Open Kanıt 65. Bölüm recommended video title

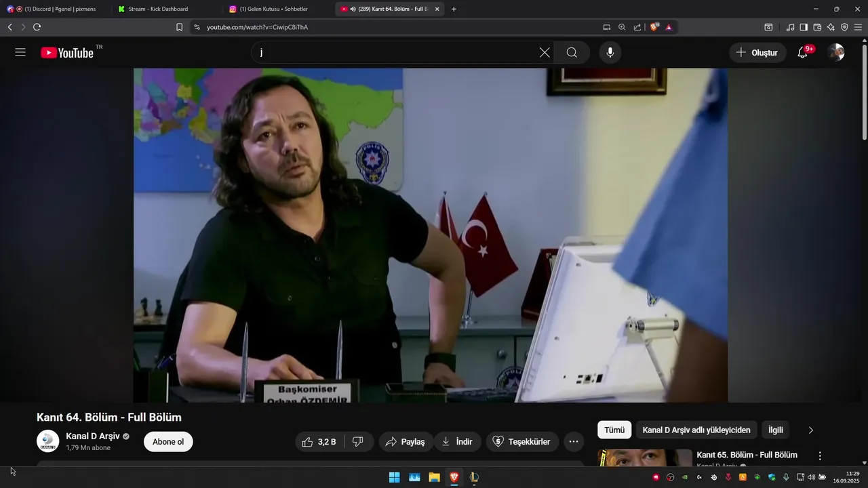click(747, 455)
